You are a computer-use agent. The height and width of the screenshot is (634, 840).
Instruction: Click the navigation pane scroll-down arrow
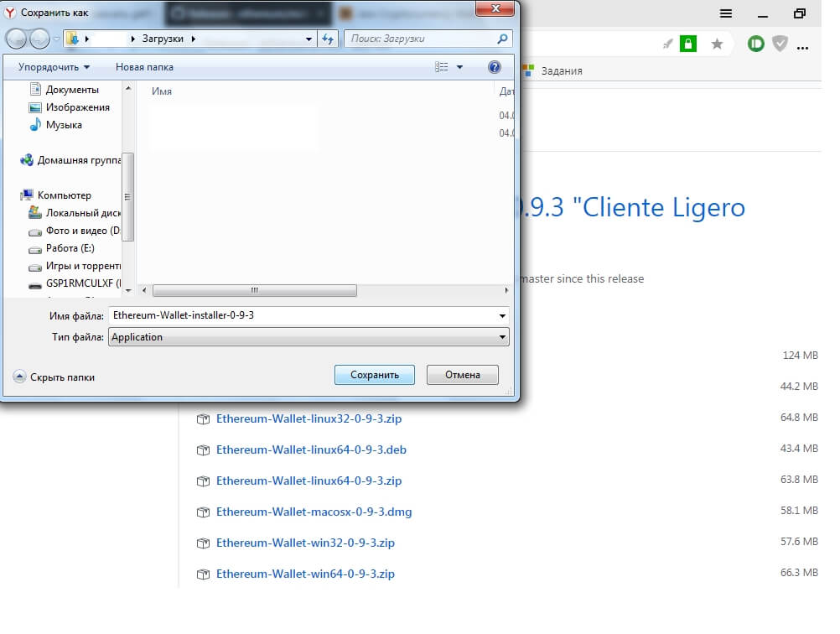click(x=128, y=290)
